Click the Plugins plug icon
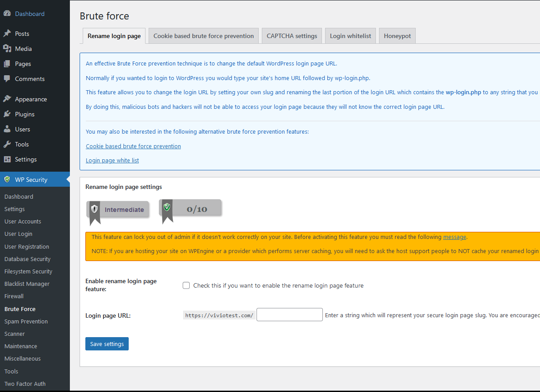540x392 pixels. click(x=7, y=114)
